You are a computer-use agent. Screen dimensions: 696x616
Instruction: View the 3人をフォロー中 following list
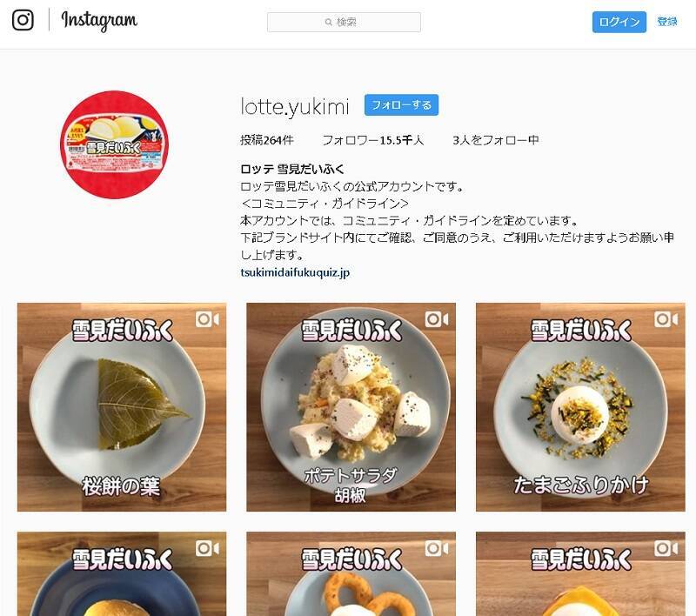point(496,140)
